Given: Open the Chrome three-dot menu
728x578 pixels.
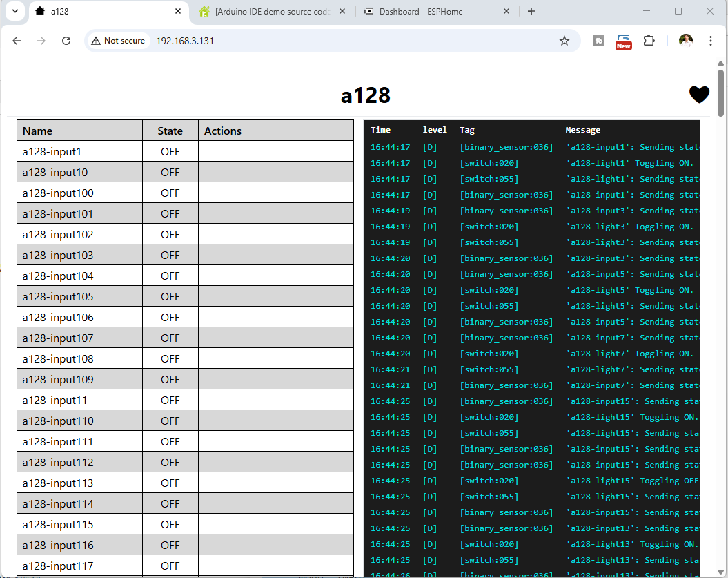Looking at the screenshot, I should click(711, 41).
